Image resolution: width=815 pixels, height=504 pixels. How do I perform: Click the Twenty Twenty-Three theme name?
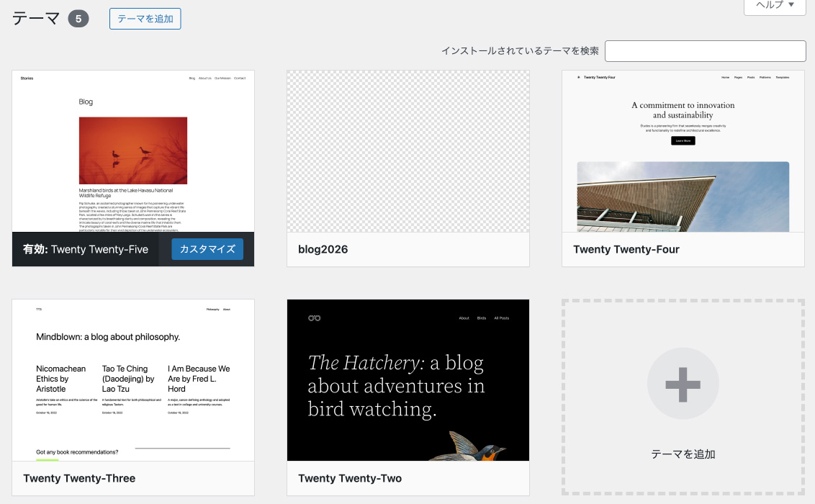click(x=79, y=478)
